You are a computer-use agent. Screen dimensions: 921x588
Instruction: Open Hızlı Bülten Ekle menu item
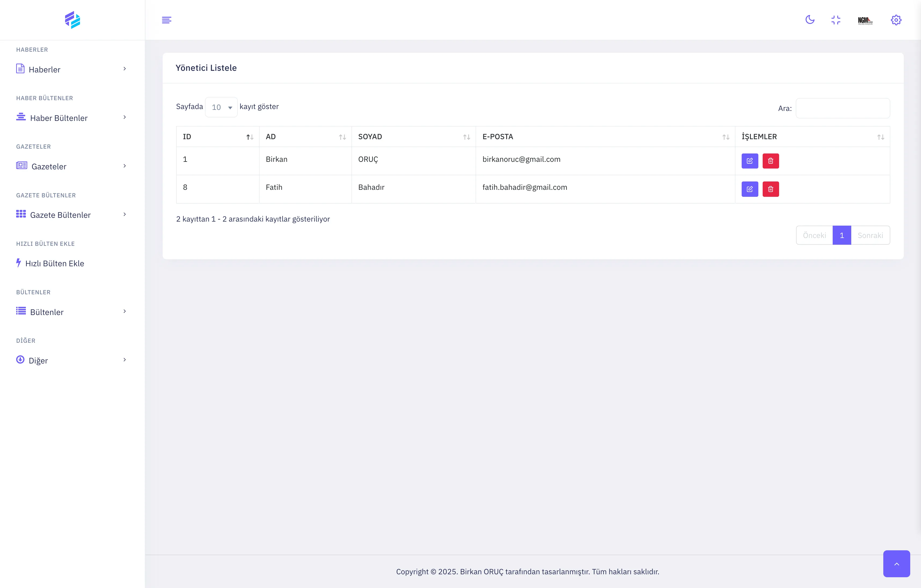[54, 263]
